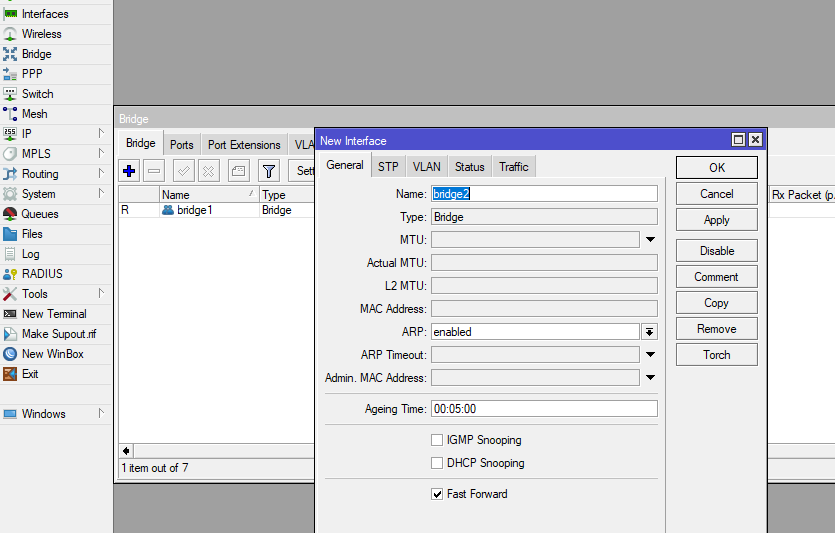Expand the IP submenu arrow
Viewport: 835px width, 533px height.
[x=101, y=133]
